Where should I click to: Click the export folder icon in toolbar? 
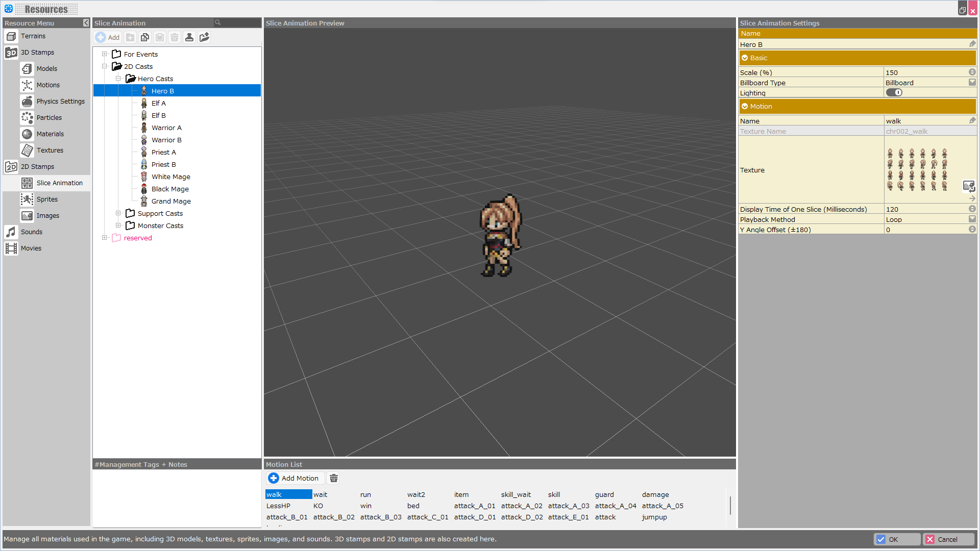204,37
